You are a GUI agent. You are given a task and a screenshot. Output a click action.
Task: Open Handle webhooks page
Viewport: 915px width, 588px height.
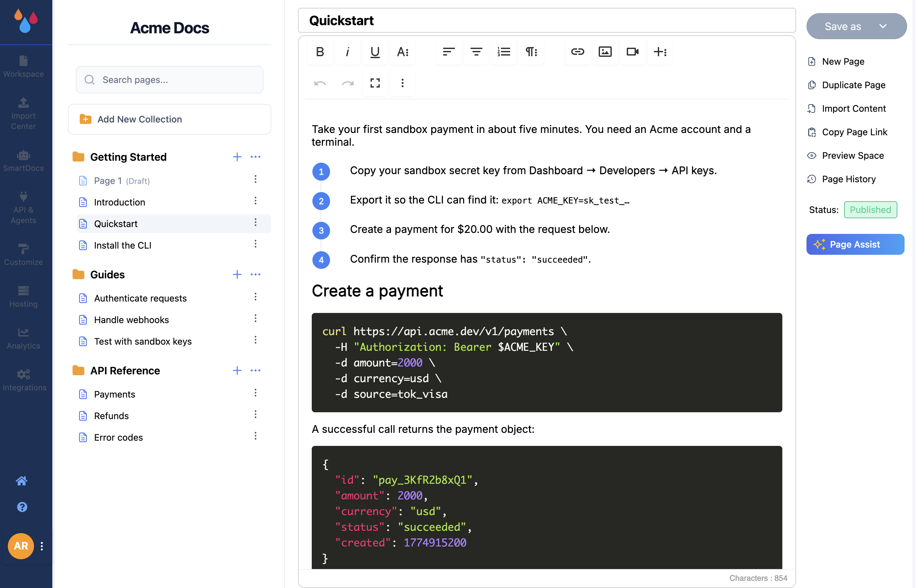(x=131, y=319)
